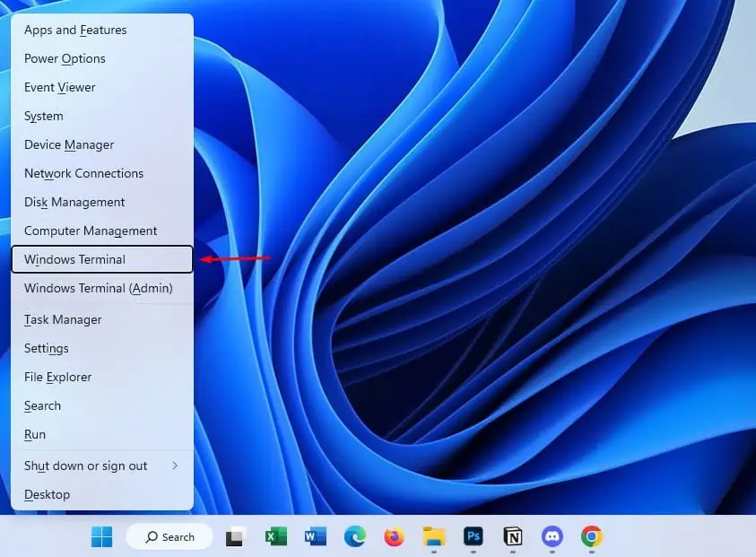Open File Explorer folder icon on taskbar
756x557 pixels.
433,536
